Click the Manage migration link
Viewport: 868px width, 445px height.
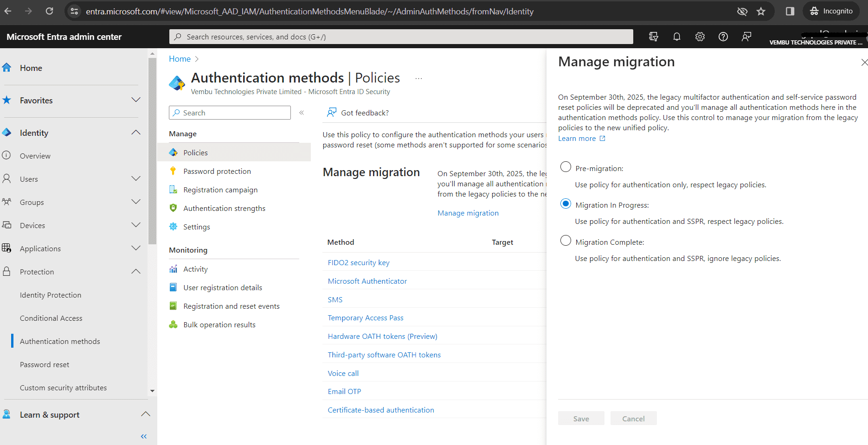coord(468,213)
